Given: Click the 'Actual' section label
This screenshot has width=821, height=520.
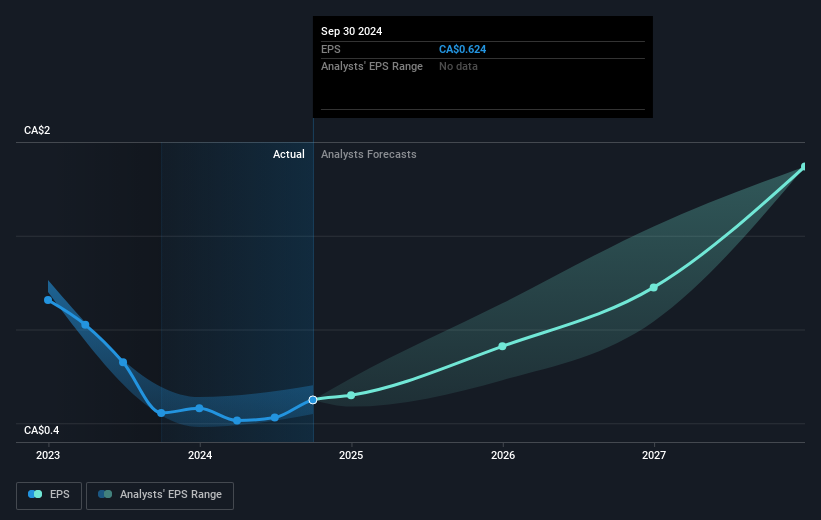Looking at the screenshot, I should coord(289,154).
